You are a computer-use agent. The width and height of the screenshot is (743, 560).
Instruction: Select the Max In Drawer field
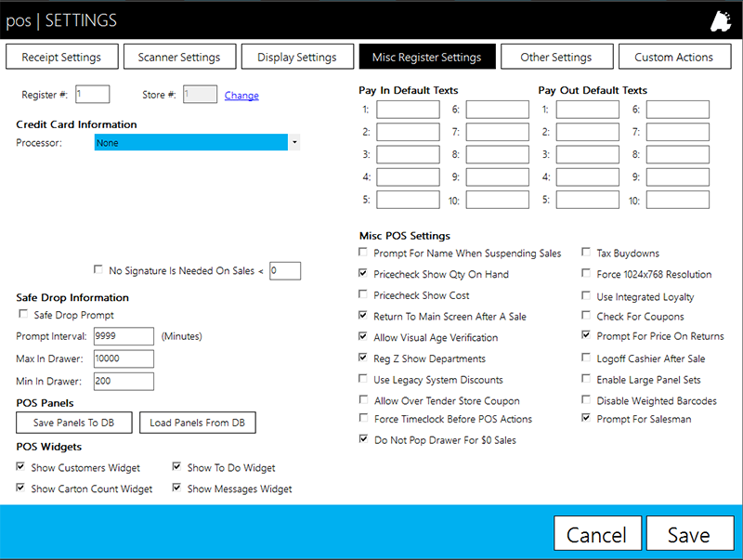point(124,358)
